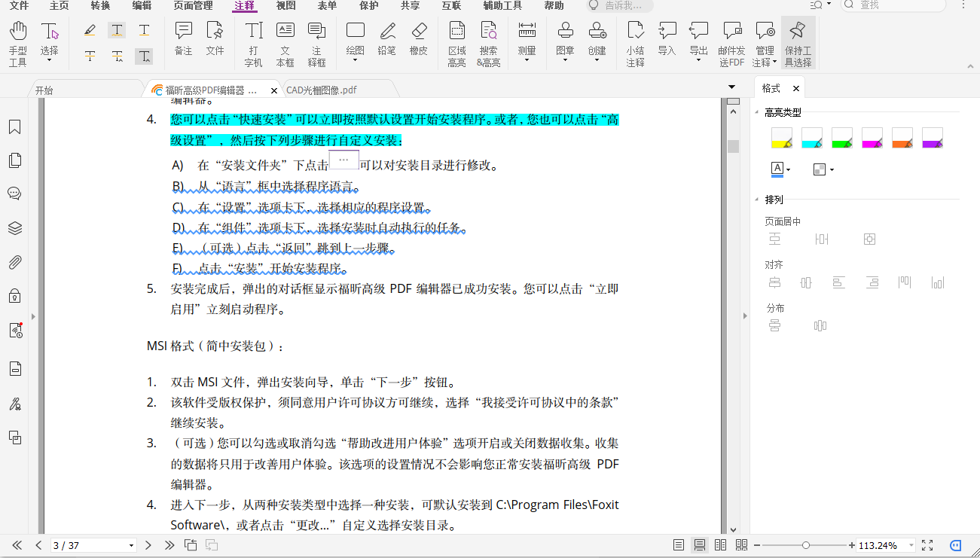
Task: Open the Create (创建) stamp dropdown
Action: [597, 60]
